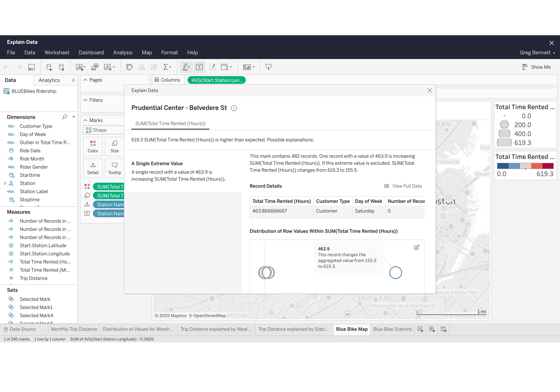Click the Download presentation icon
This screenshot has width=560, height=392.
(268, 67)
